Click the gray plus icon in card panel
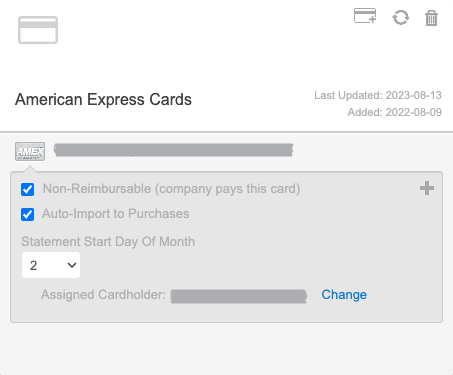The height and width of the screenshot is (375, 453). point(427,188)
